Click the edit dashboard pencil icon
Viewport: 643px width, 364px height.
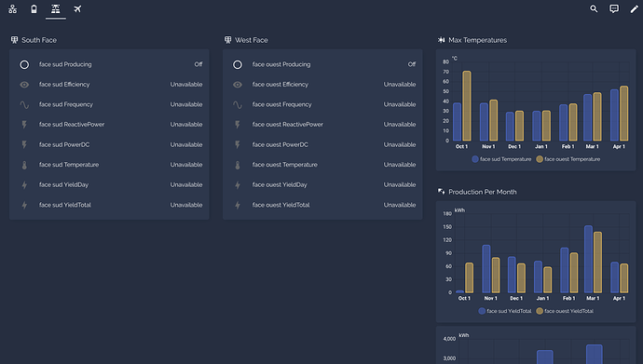coord(634,9)
